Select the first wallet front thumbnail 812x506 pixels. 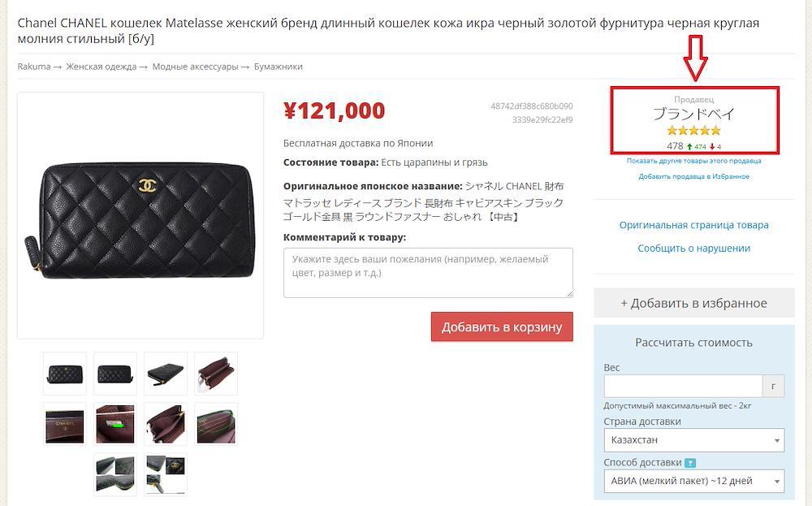[x=65, y=374]
